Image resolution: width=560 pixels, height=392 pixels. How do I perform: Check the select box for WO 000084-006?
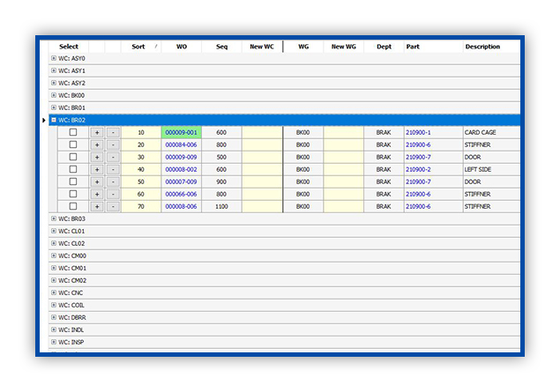(73, 144)
